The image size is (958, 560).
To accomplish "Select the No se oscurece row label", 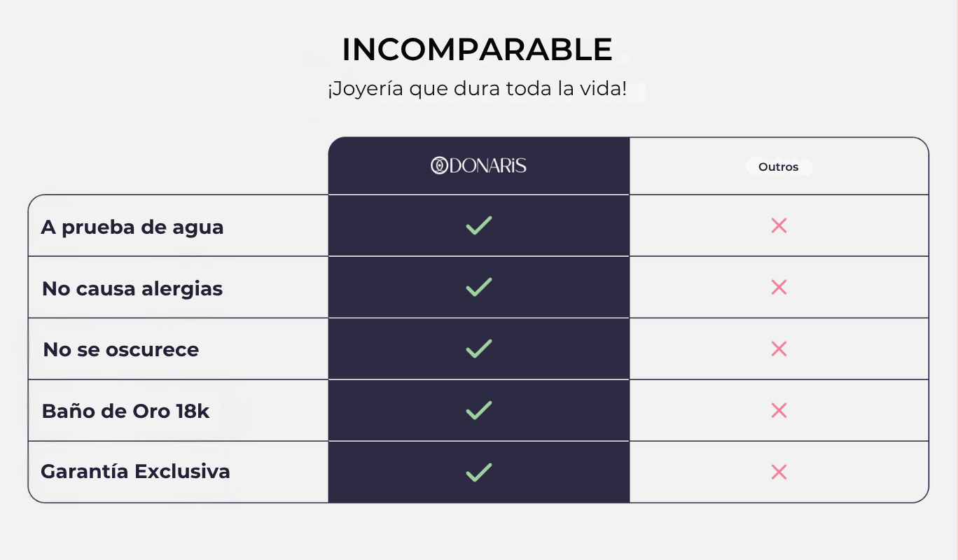I will 121,349.
